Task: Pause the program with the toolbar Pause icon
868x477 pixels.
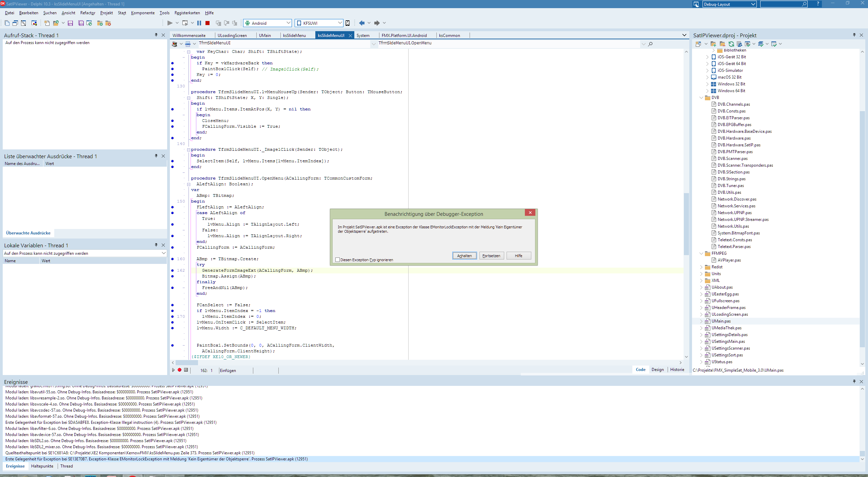Action: click(x=199, y=23)
